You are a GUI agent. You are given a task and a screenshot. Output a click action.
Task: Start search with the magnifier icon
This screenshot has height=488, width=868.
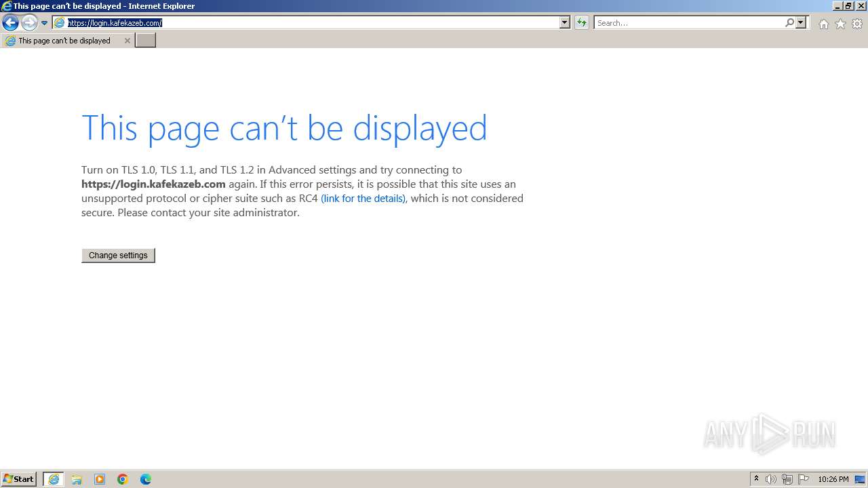click(789, 23)
